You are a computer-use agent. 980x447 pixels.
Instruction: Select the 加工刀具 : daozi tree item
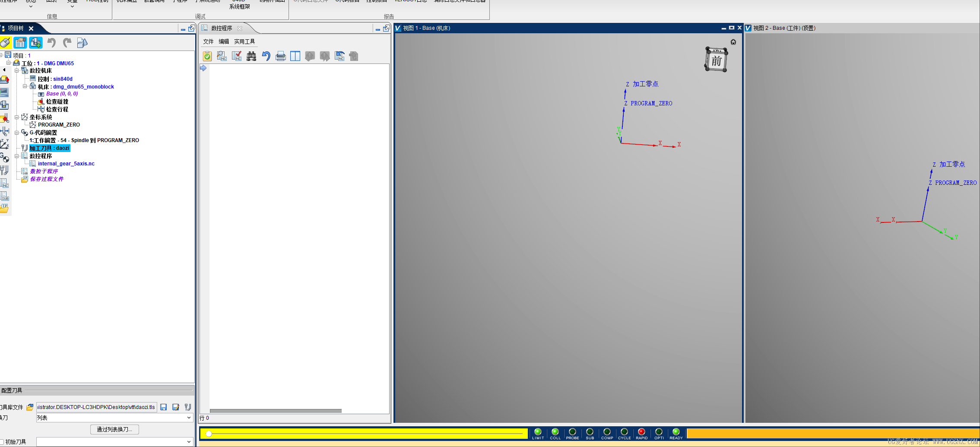coord(50,148)
